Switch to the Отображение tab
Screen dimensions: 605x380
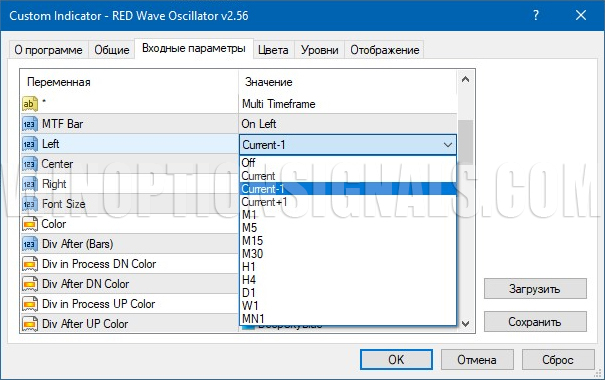click(x=385, y=50)
